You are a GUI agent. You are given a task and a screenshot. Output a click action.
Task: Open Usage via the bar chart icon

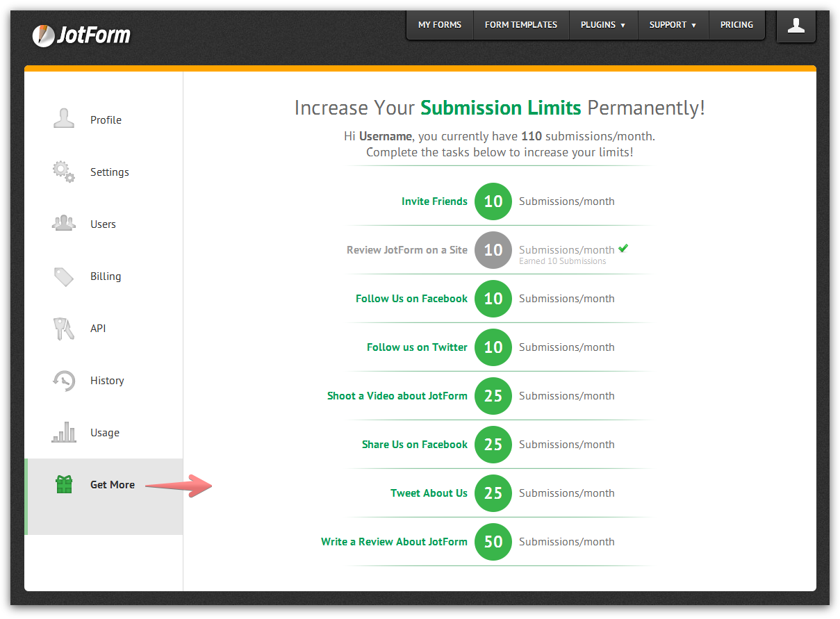pyautogui.click(x=63, y=432)
